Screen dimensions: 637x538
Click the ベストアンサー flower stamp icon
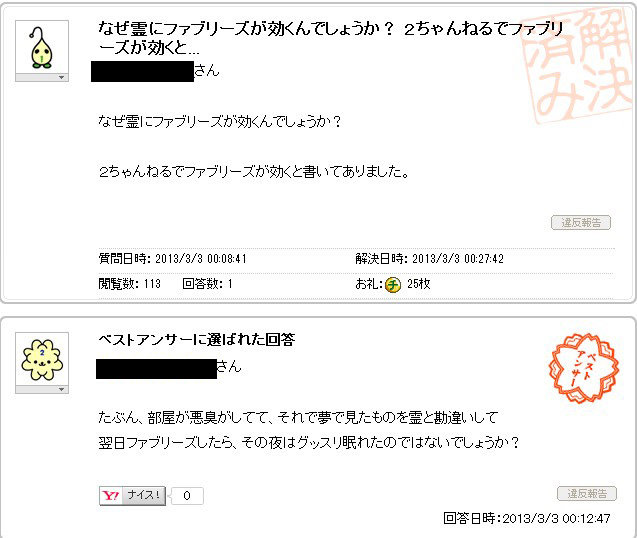point(583,369)
